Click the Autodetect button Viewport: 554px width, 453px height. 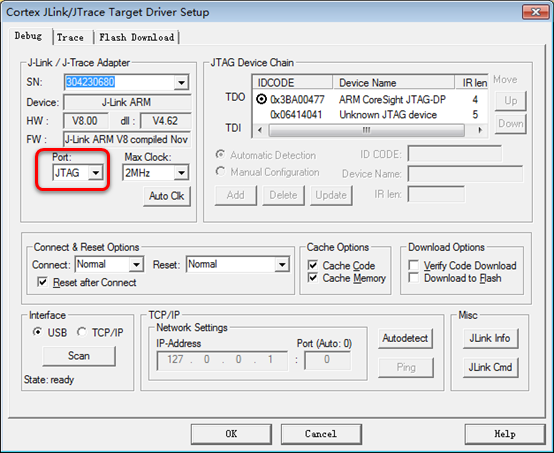(405, 339)
